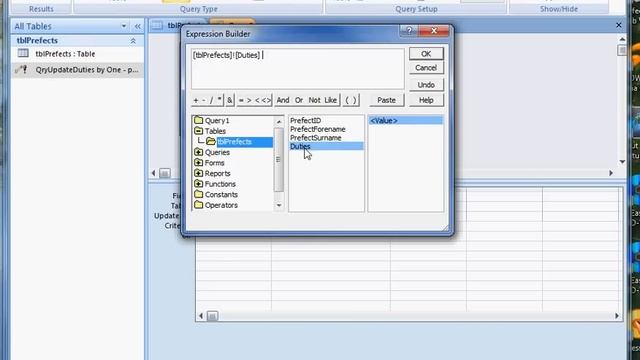Insert the Like operator
Viewport: 640px width, 360px height.
click(x=331, y=100)
